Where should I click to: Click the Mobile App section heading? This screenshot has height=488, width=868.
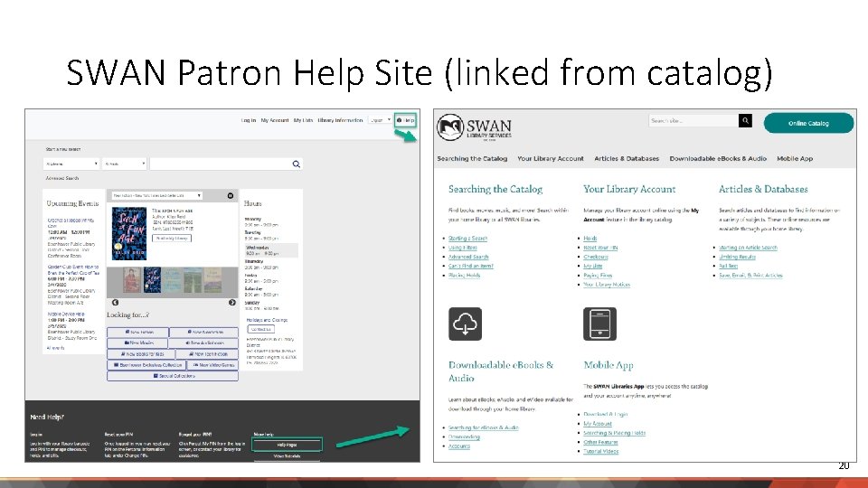point(609,365)
